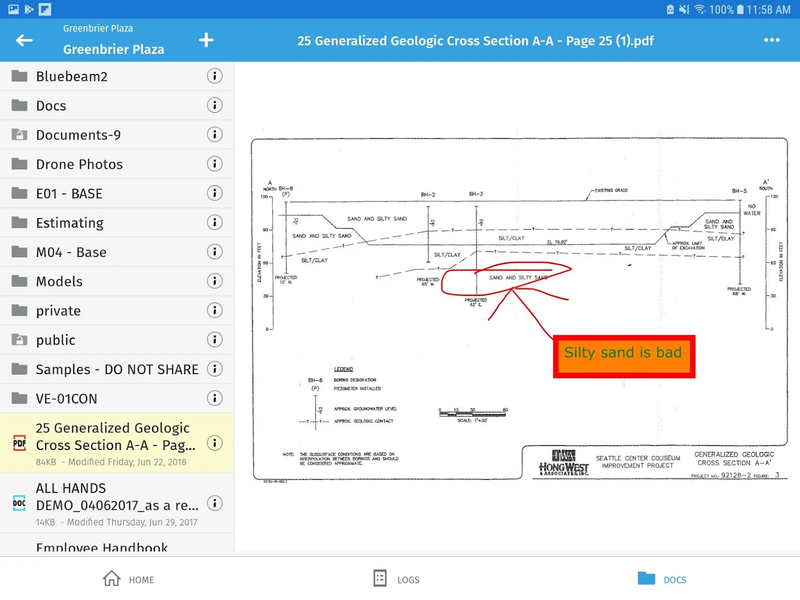Open info for Estimating folder
This screenshot has height=600, width=800.
point(214,223)
